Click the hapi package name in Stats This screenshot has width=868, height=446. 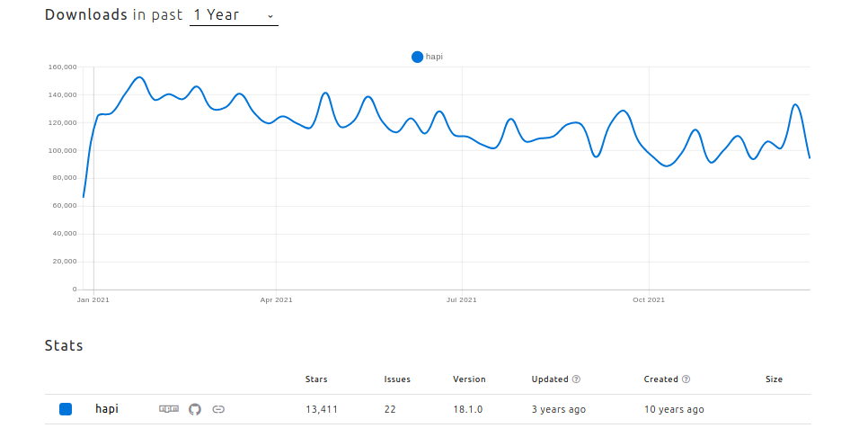[107, 409]
